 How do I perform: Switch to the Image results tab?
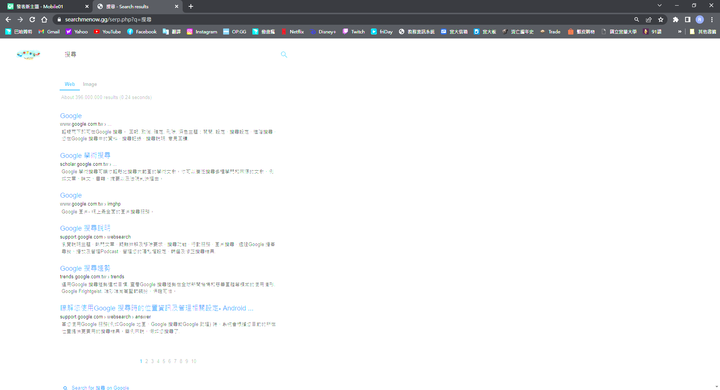click(90, 84)
